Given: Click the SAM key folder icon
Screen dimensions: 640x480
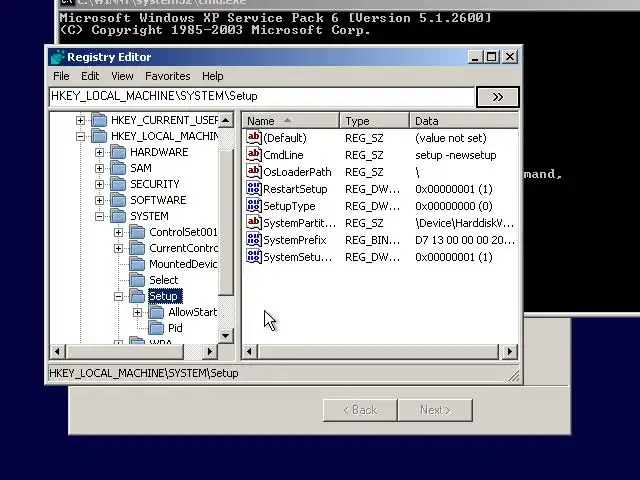Looking at the screenshot, I should coord(118,168).
